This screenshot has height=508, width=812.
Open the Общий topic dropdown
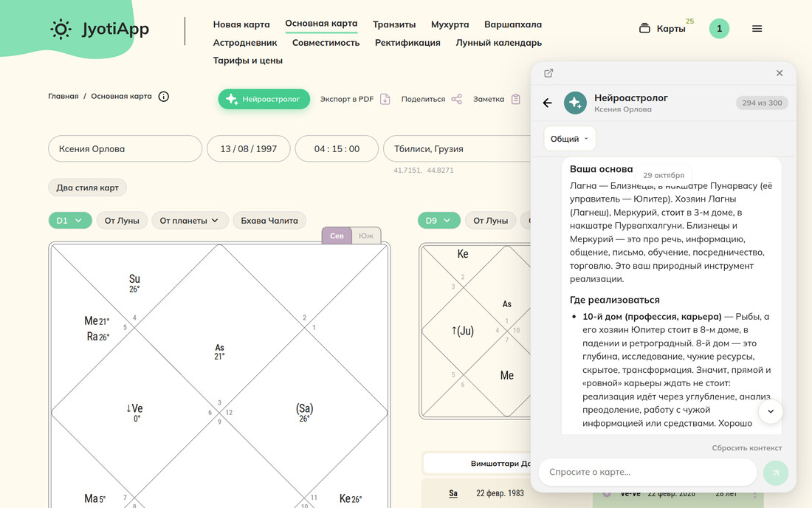(x=570, y=139)
